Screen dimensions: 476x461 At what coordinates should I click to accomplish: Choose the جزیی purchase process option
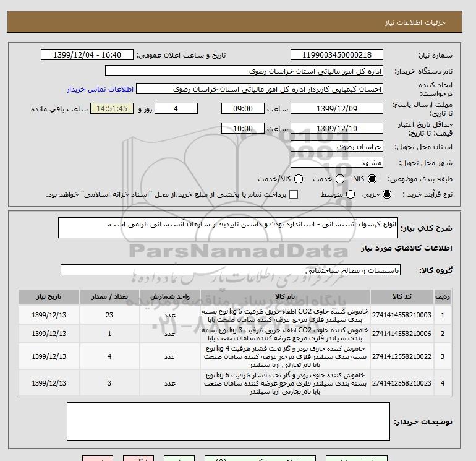coord(387,194)
